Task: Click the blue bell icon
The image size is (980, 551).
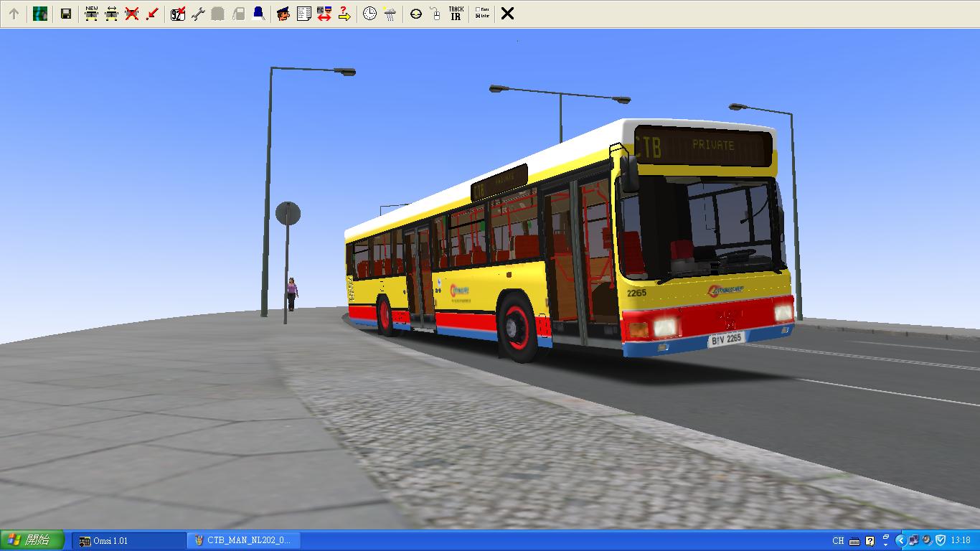Action: pyautogui.click(x=258, y=14)
